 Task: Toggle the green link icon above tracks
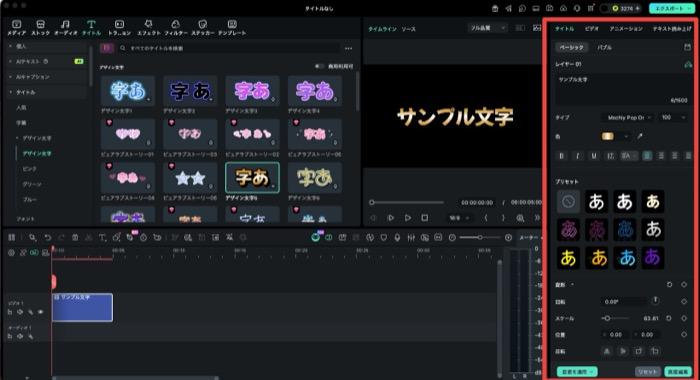click(x=34, y=253)
